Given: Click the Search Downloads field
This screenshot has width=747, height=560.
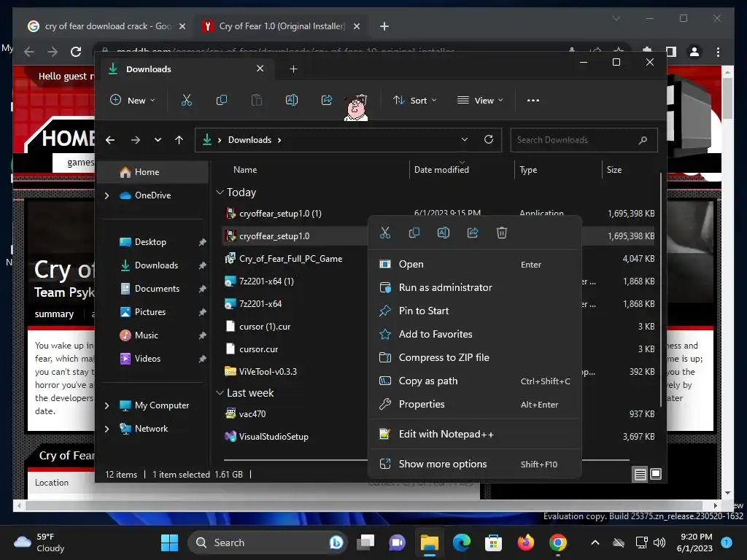Looking at the screenshot, I should pyautogui.click(x=584, y=140).
